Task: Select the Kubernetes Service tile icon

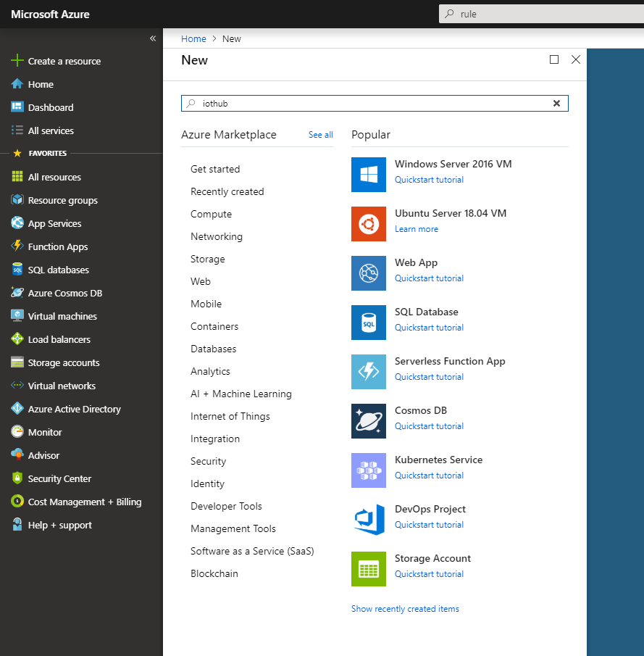Action: pos(369,470)
